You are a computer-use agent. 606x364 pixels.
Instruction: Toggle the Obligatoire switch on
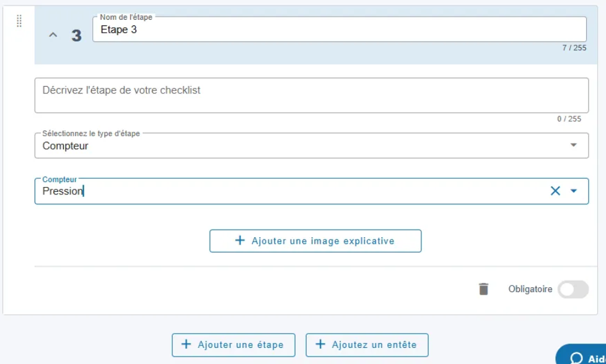coord(573,289)
